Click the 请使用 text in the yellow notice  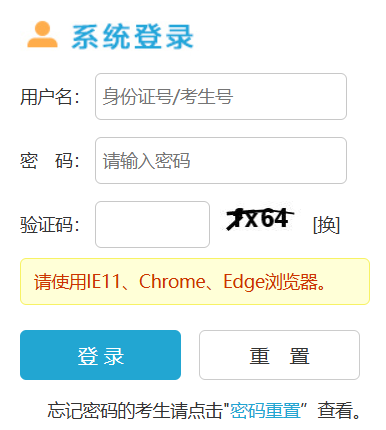point(60,281)
